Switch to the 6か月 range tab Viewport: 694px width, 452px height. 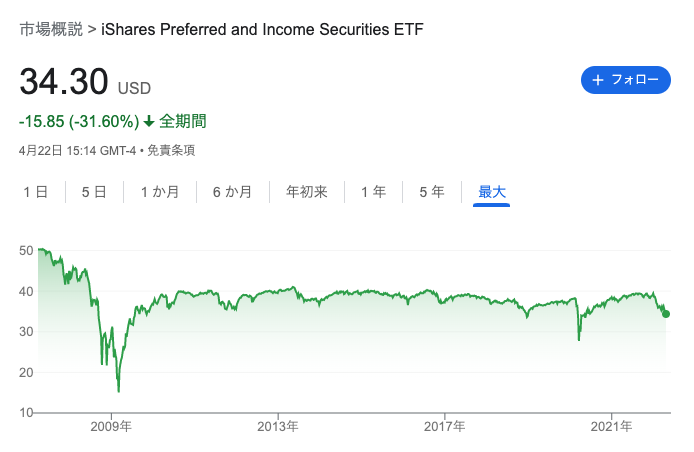(x=232, y=192)
